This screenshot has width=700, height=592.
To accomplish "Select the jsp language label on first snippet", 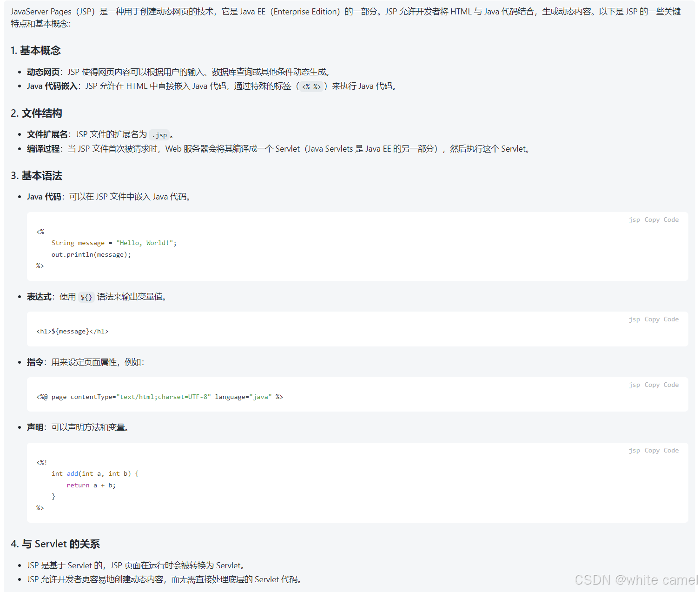I will pos(634,220).
